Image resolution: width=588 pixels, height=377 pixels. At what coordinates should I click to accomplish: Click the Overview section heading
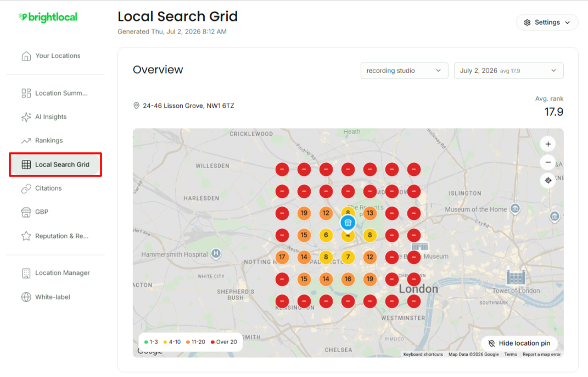(x=158, y=70)
